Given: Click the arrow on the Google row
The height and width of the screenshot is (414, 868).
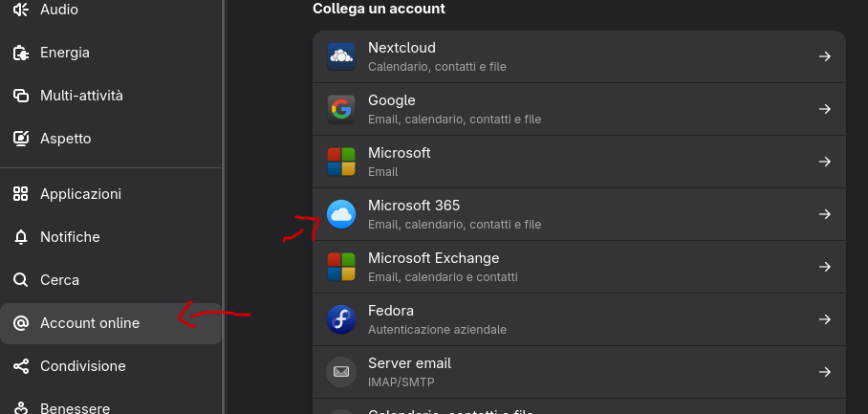Looking at the screenshot, I should click(x=824, y=109).
